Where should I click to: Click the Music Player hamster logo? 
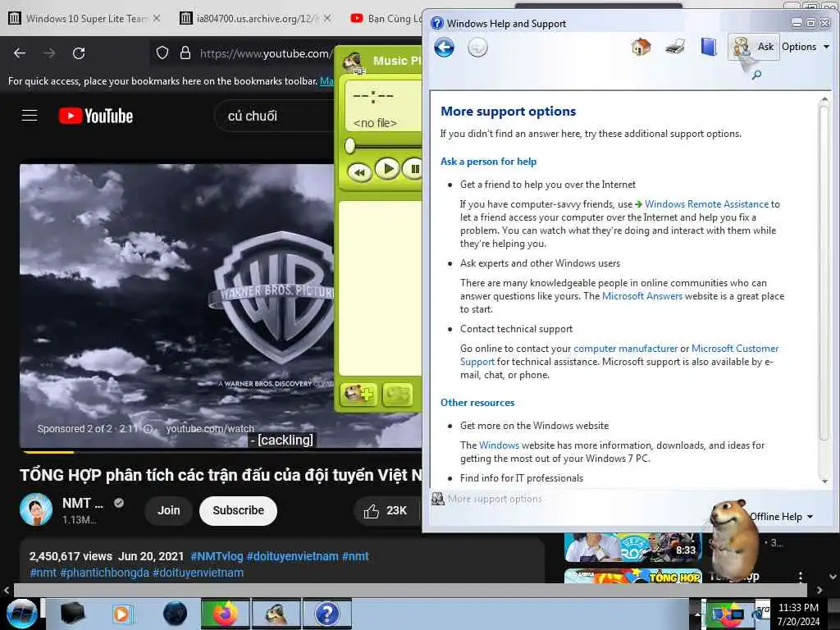coord(354,62)
